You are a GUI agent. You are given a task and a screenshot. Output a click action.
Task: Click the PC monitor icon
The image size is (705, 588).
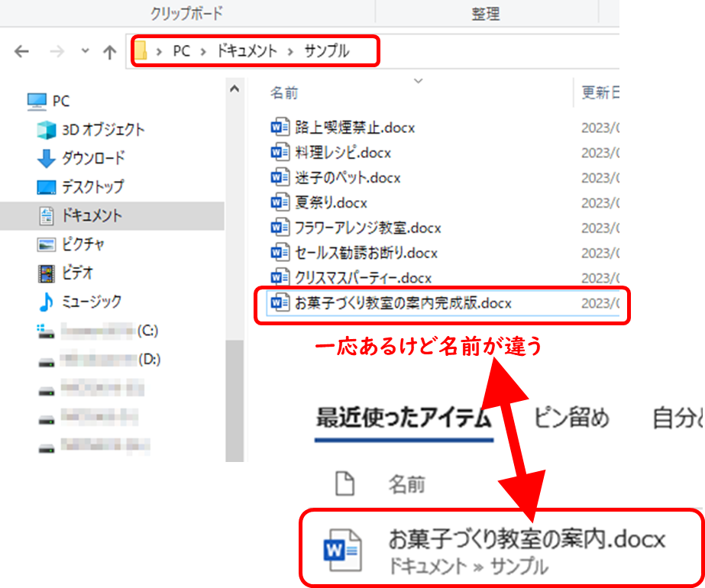point(37,102)
